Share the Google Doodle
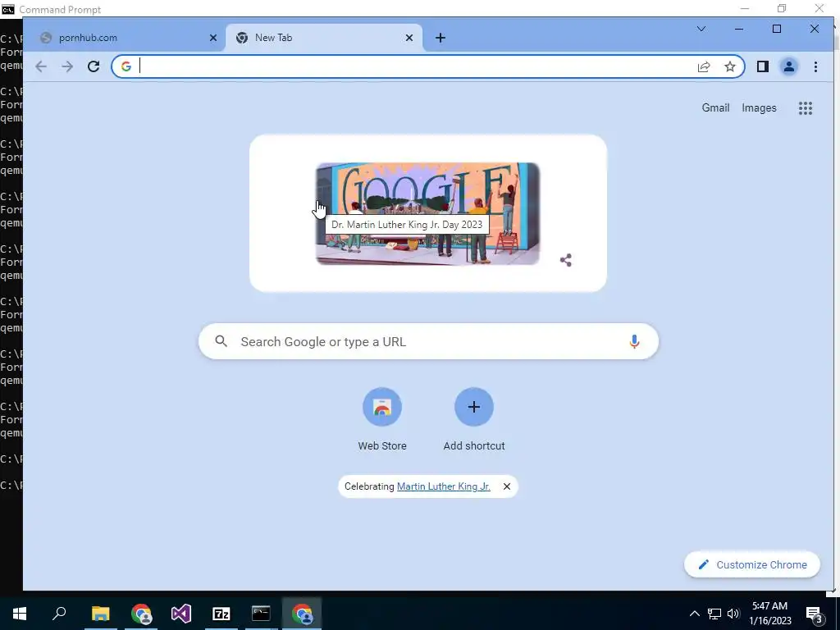 point(566,260)
